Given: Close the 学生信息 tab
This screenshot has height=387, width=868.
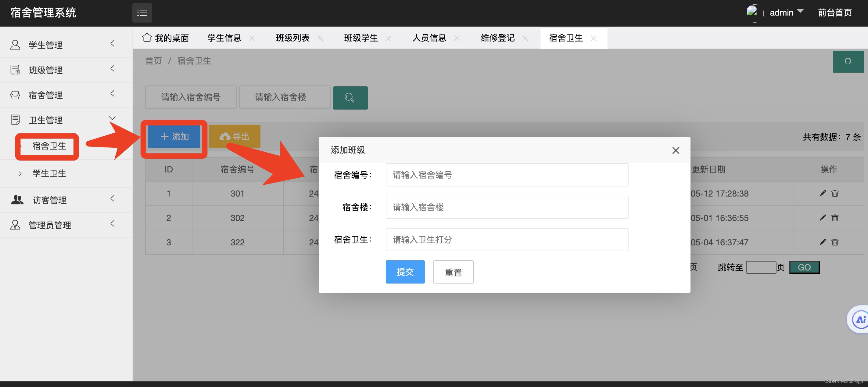Looking at the screenshot, I should pyautogui.click(x=252, y=38).
